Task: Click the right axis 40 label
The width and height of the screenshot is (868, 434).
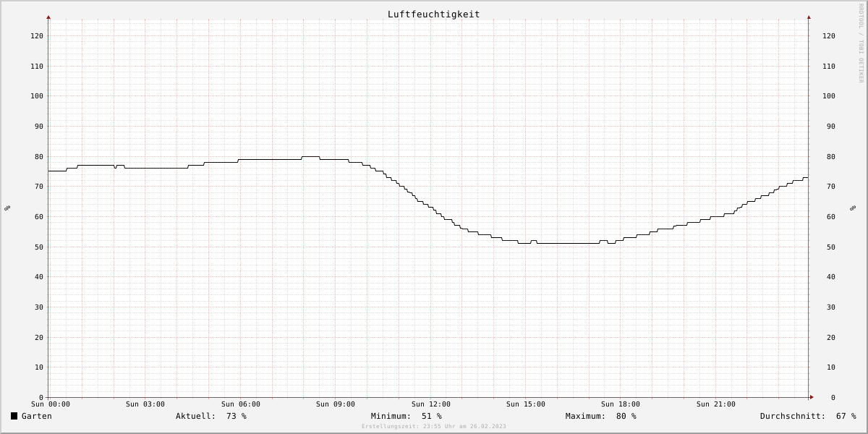Action: coord(831,277)
